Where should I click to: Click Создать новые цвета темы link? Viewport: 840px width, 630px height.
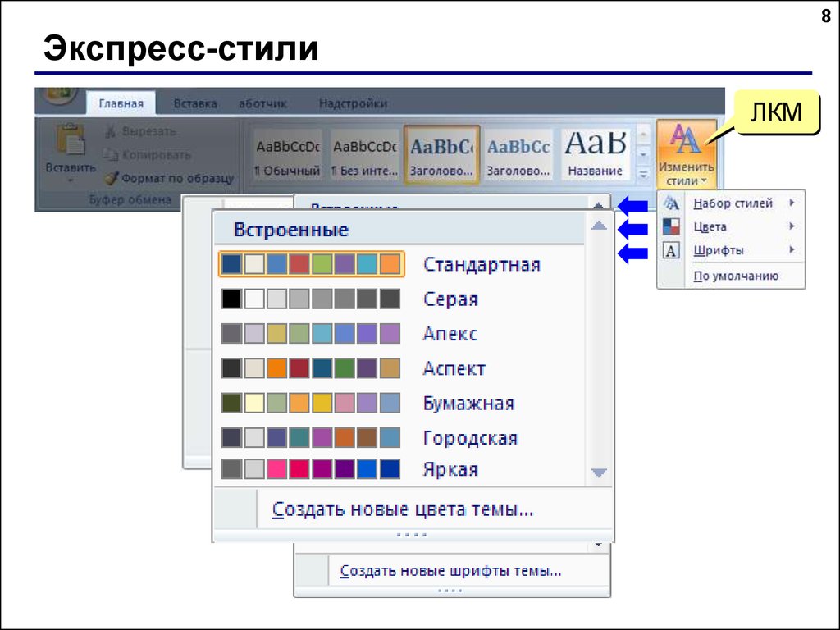pyautogui.click(x=402, y=509)
